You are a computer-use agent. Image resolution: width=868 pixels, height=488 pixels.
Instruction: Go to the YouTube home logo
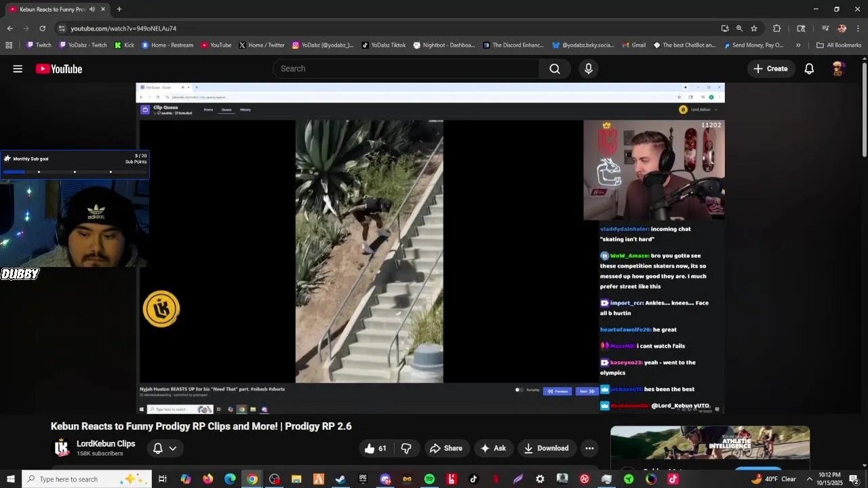pos(59,68)
